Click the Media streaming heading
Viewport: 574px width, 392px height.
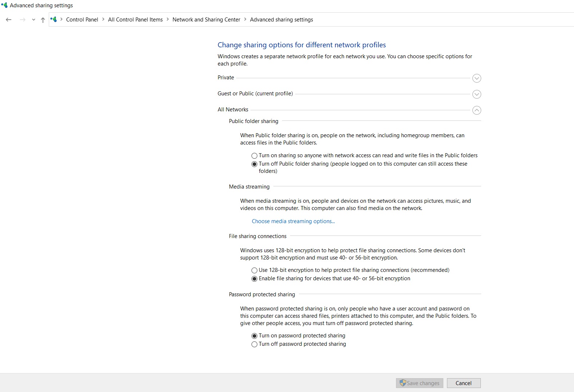[x=249, y=187]
